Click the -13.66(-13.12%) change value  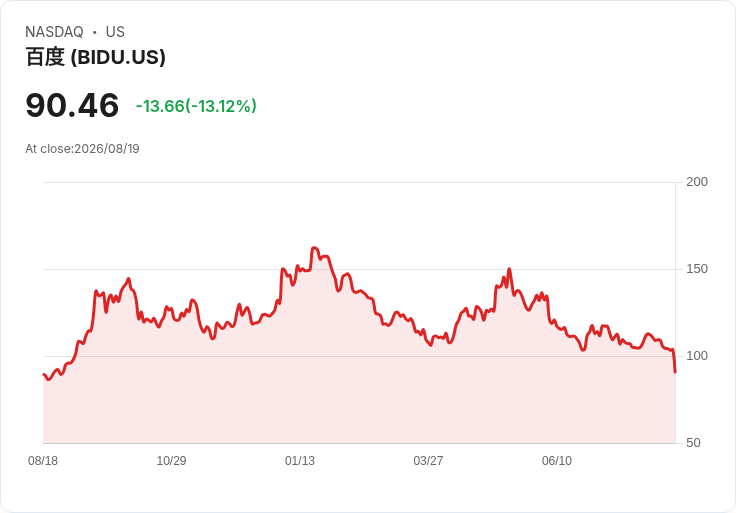pos(196,106)
